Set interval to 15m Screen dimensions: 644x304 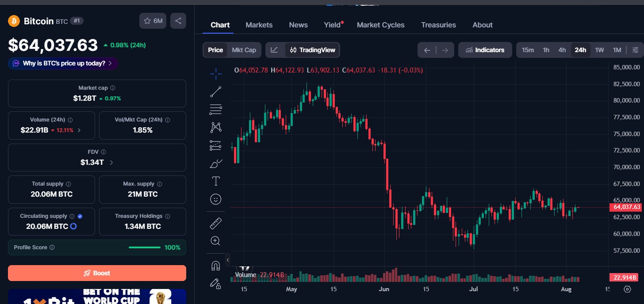coord(528,50)
